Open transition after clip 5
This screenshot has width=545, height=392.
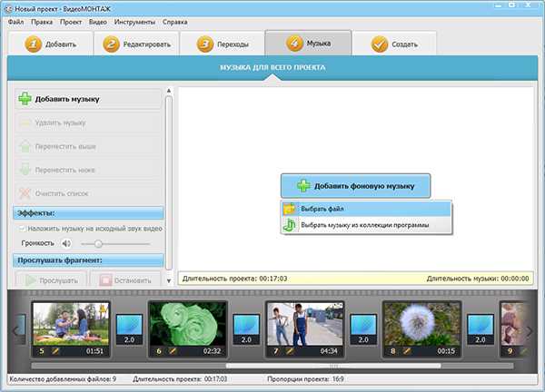click(129, 329)
